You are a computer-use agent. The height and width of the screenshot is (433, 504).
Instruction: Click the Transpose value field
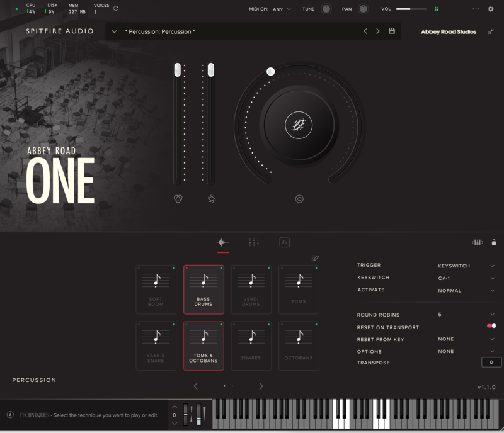tap(491, 363)
